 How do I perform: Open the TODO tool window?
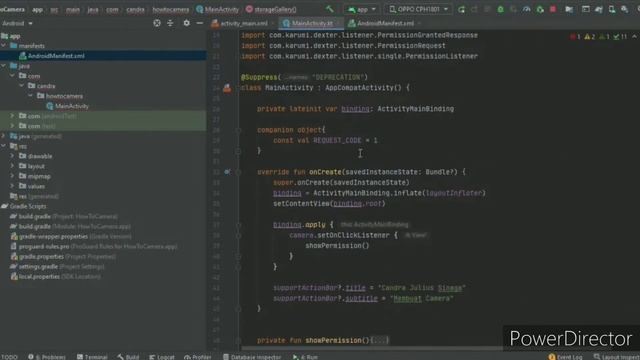[9, 357]
